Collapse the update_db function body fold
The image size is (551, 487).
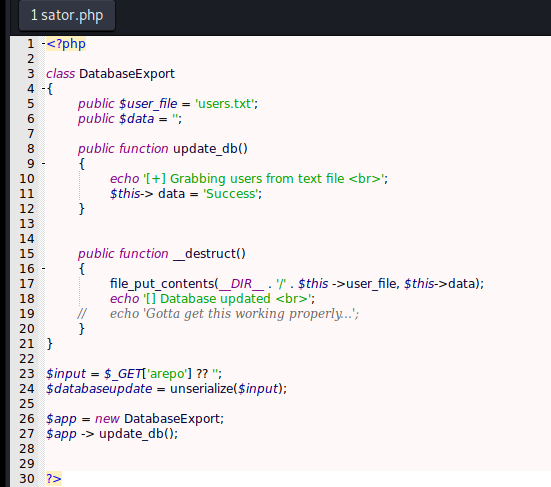click(44, 163)
